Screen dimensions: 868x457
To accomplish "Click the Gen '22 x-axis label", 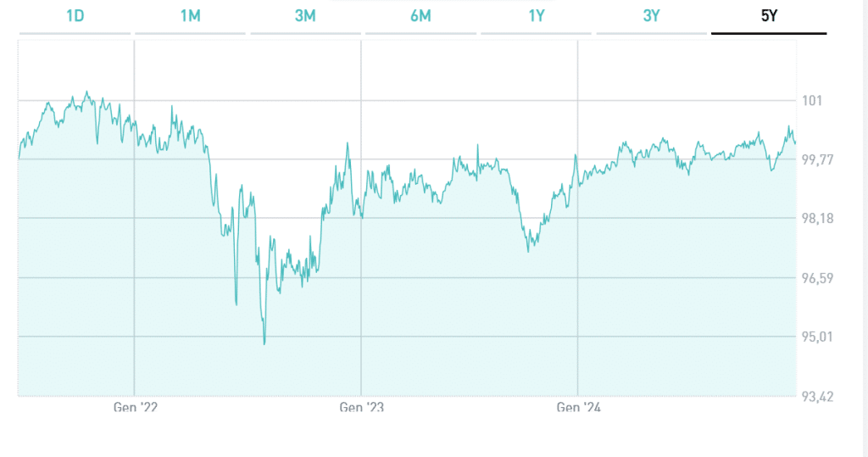I will [x=136, y=408].
